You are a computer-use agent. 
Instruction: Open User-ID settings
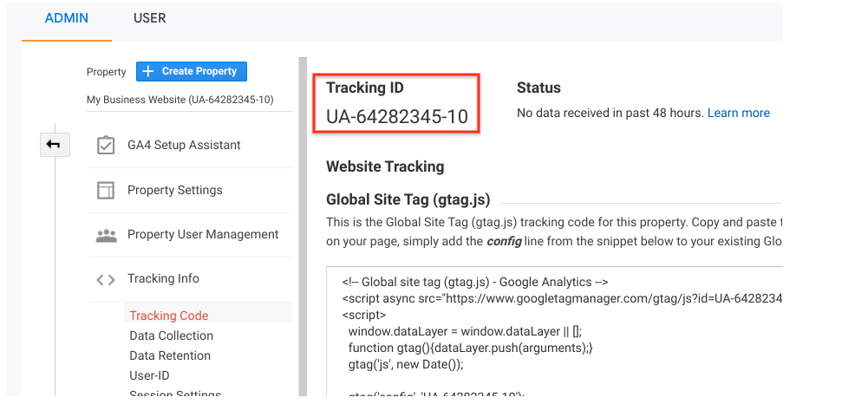[x=149, y=375]
